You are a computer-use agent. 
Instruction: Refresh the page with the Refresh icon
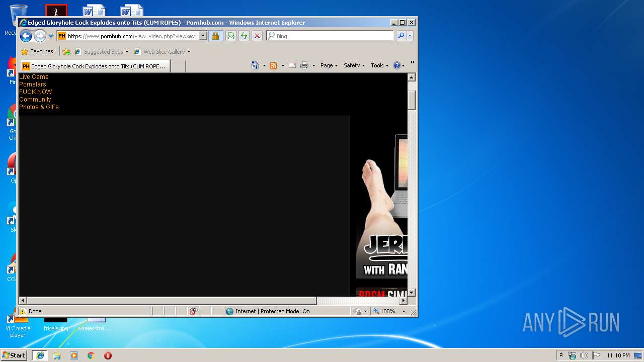[x=244, y=36]
